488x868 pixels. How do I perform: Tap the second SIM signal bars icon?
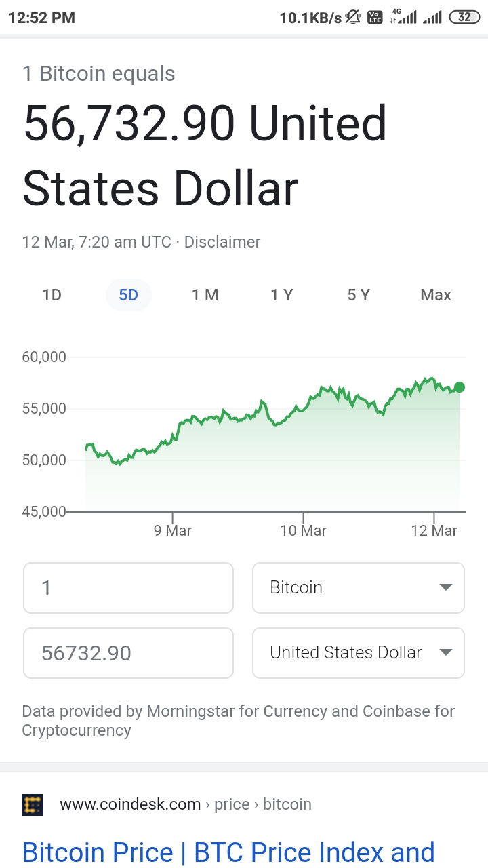coord(432,18)
